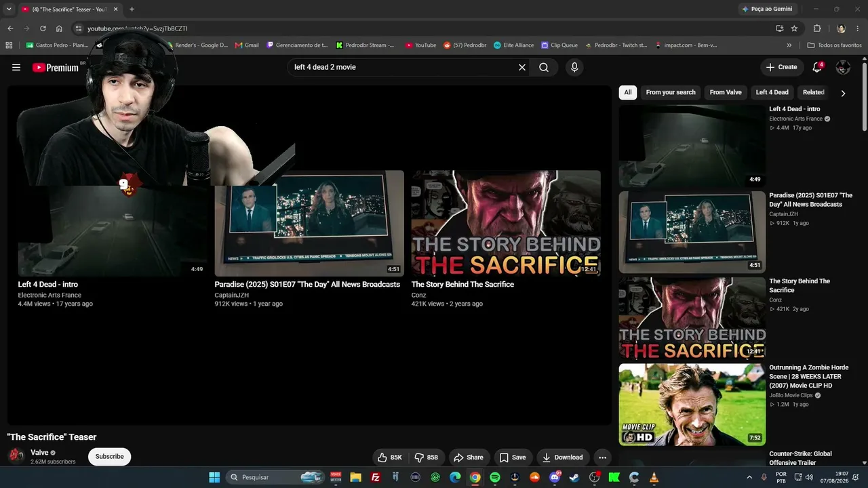Screen dimensions: 868x488
Task: Open Steam from the taskbar
Action: (x=574, y=477)
